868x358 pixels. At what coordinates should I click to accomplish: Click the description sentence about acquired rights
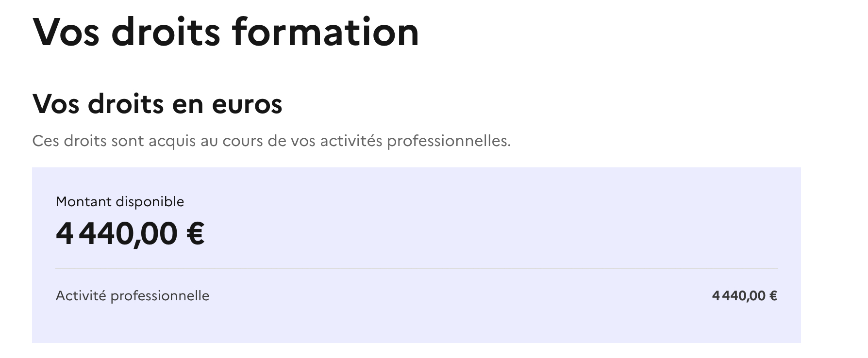[x=271, y=141]
